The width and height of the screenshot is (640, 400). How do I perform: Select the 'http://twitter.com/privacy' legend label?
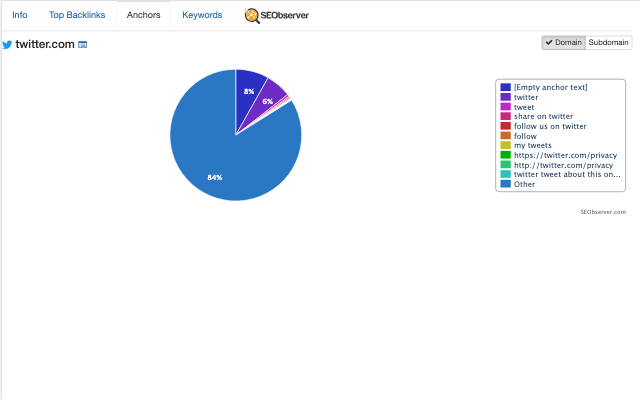click(x=563, y=165)
